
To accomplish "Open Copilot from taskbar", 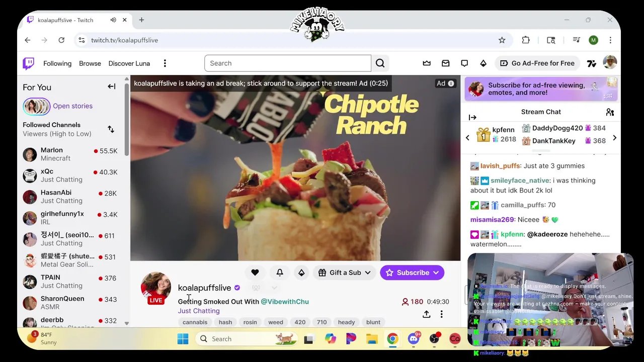I will coord(330,339).
